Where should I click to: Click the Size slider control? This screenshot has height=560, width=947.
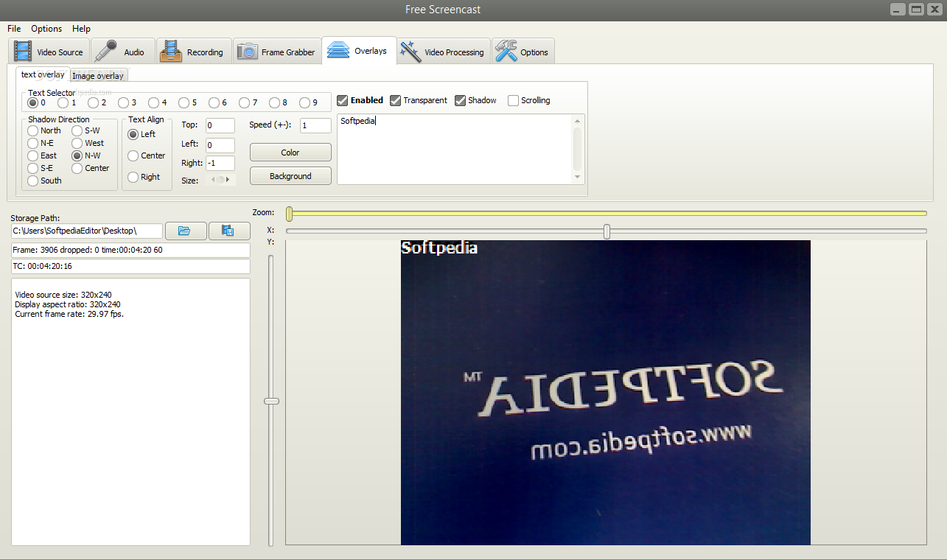pyautogui.click(x=220, y=180)
